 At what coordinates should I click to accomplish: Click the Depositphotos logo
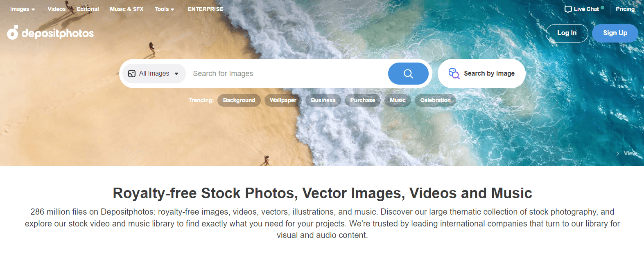coord(50,33)
